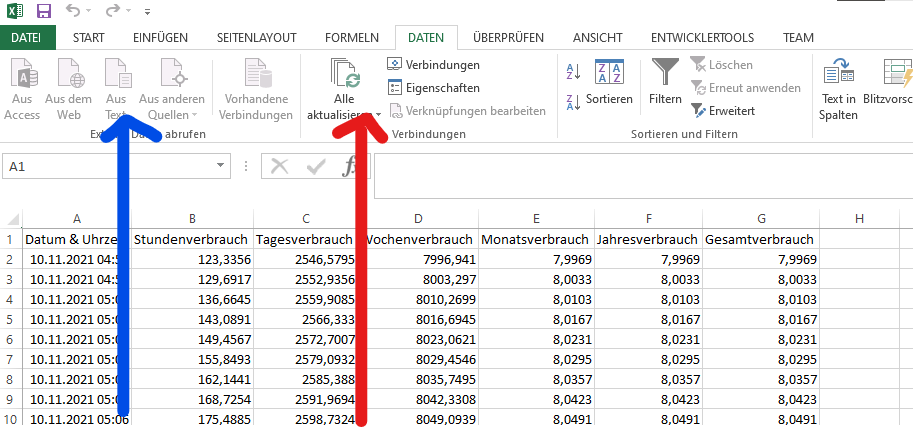
Task: Select the Stundenverbrauch header cell
Action: (192, 239)
